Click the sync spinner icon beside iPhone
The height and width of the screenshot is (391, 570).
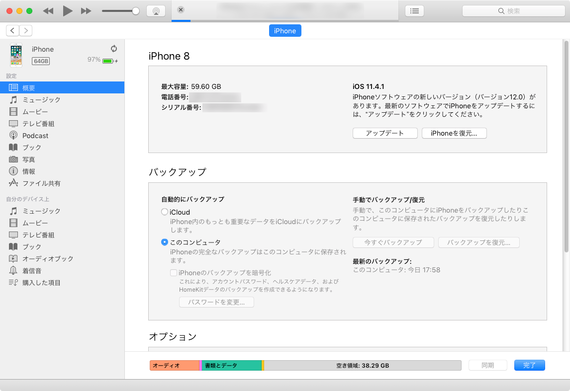tap(114, 49)
